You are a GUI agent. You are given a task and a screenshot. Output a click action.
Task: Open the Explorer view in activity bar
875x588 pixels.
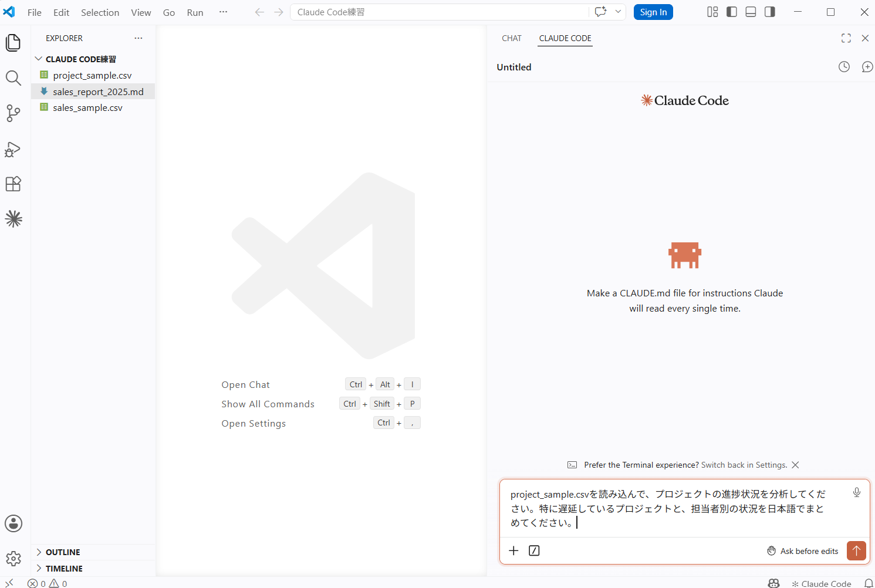click(13, 43)
